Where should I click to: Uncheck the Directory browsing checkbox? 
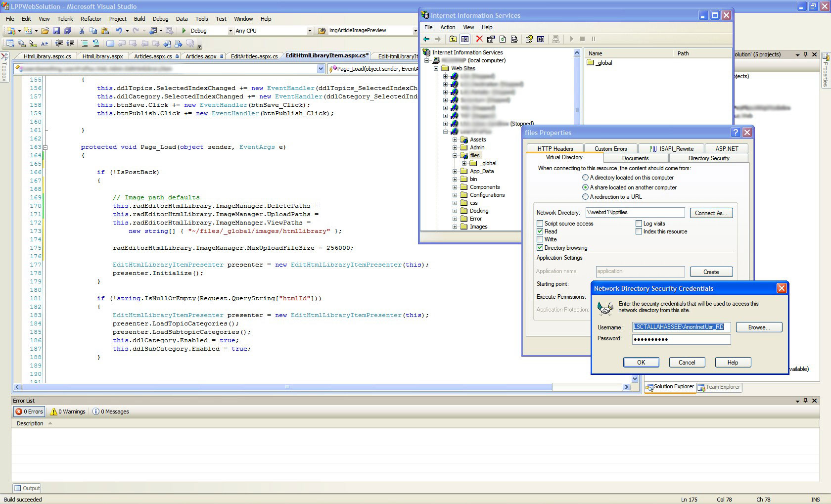[540, 248]
